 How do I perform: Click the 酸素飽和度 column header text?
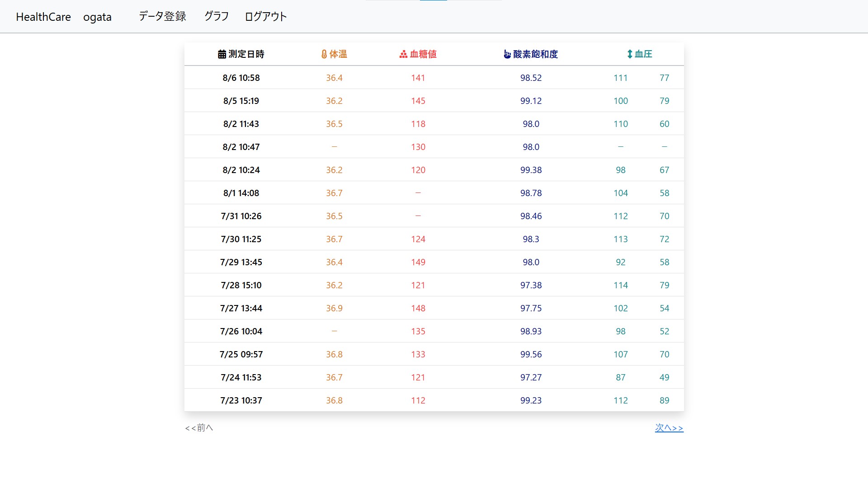click(535, 54)
